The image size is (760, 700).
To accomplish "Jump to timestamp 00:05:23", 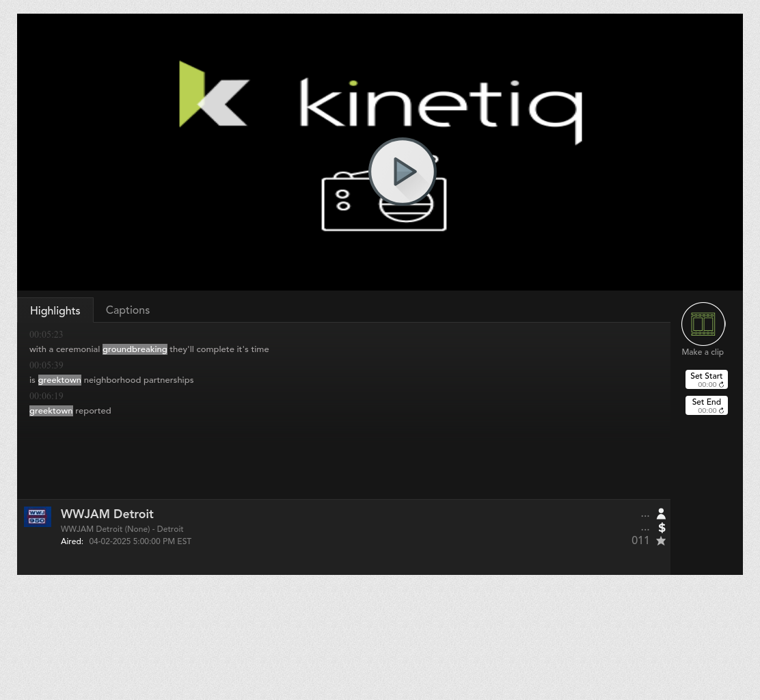I will pyautogui.click(x=46, y=334).
